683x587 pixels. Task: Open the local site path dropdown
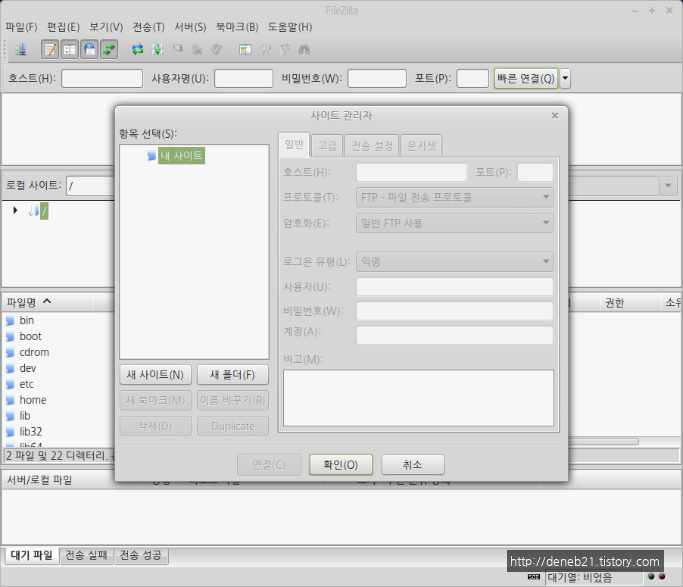[667, 185]
